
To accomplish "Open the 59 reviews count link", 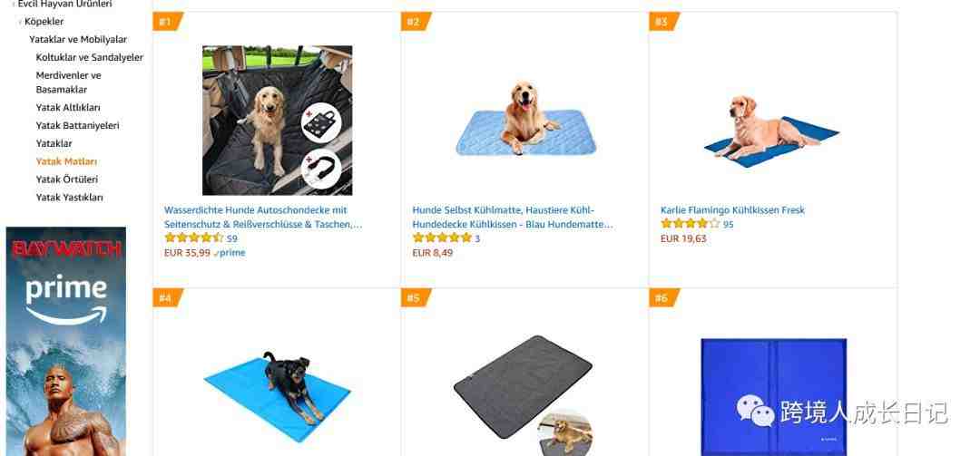I will tap(232, 238).
